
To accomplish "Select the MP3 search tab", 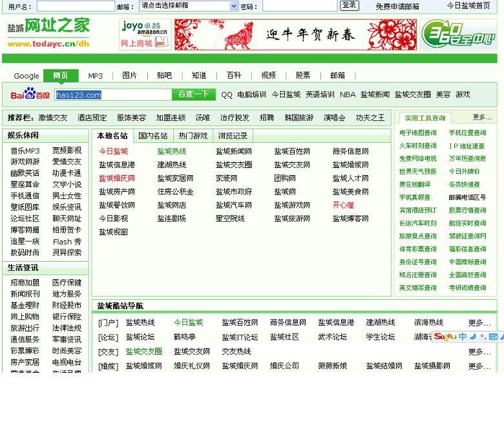I will pyautogui.click(x=96, y=76).
